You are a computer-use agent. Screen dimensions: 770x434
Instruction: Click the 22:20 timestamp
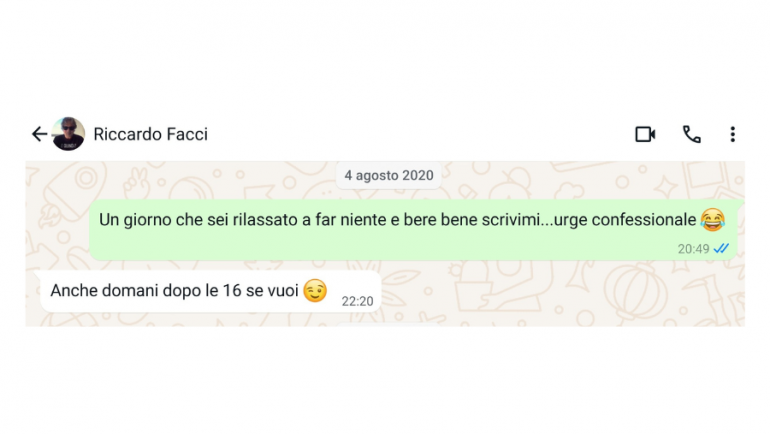[x=357, y=300]
